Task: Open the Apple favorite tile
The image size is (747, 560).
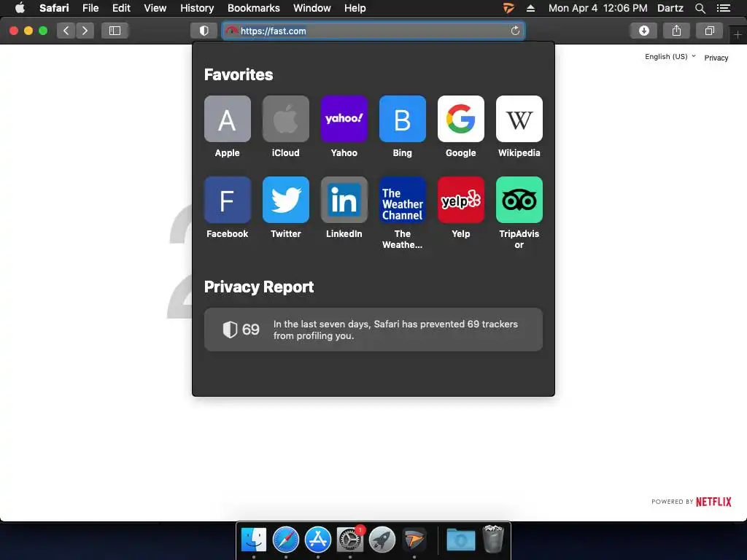Action: pyautogui.click(x=228, y=119)
